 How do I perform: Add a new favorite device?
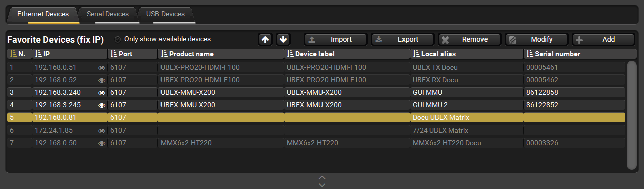coord(603,39)
